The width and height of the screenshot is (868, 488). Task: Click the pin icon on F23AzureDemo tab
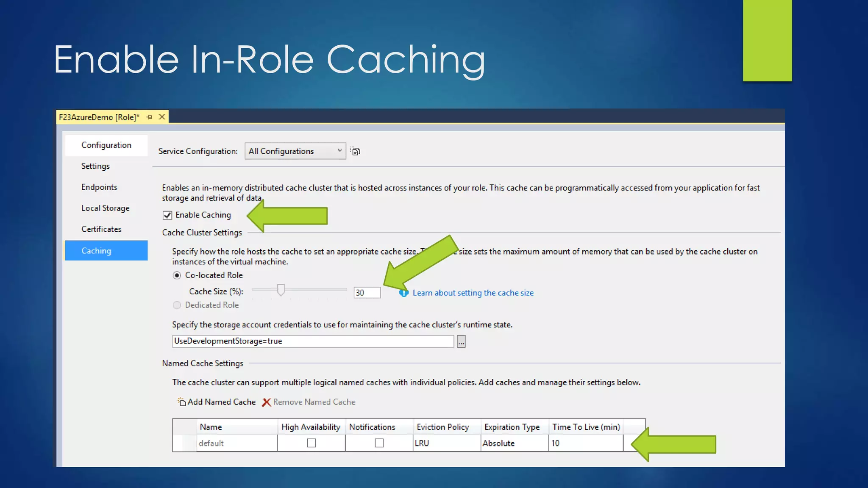pos(149,117)
